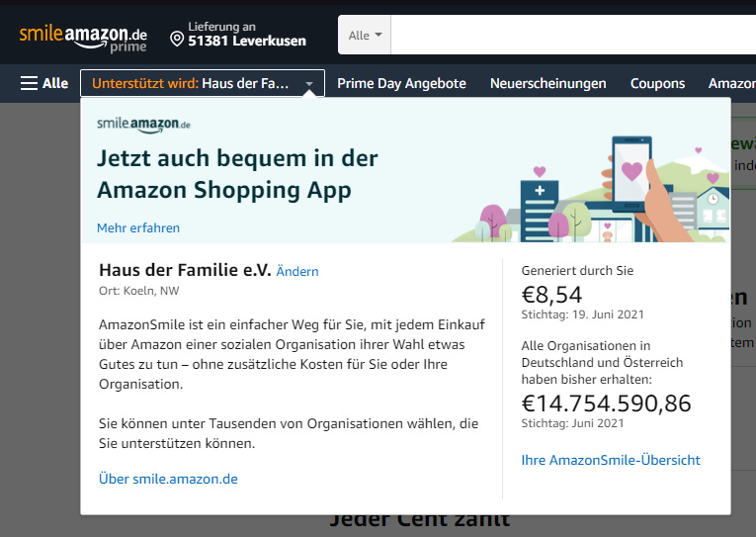The width and height of the screenshot is (756, 537).
Task: Click the €14.754.590,86 total donation amount
Action: [606, 403]
